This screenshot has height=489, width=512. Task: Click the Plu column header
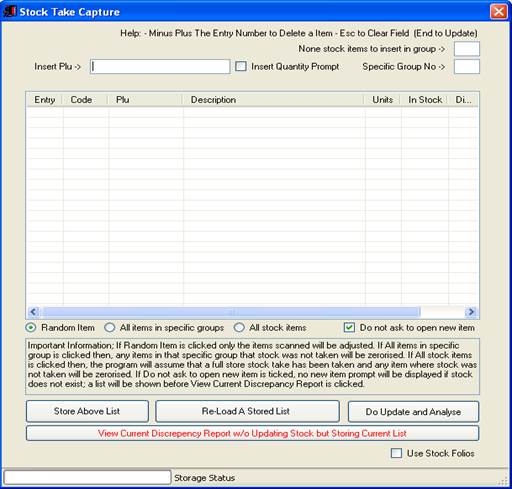pos(145,100)
